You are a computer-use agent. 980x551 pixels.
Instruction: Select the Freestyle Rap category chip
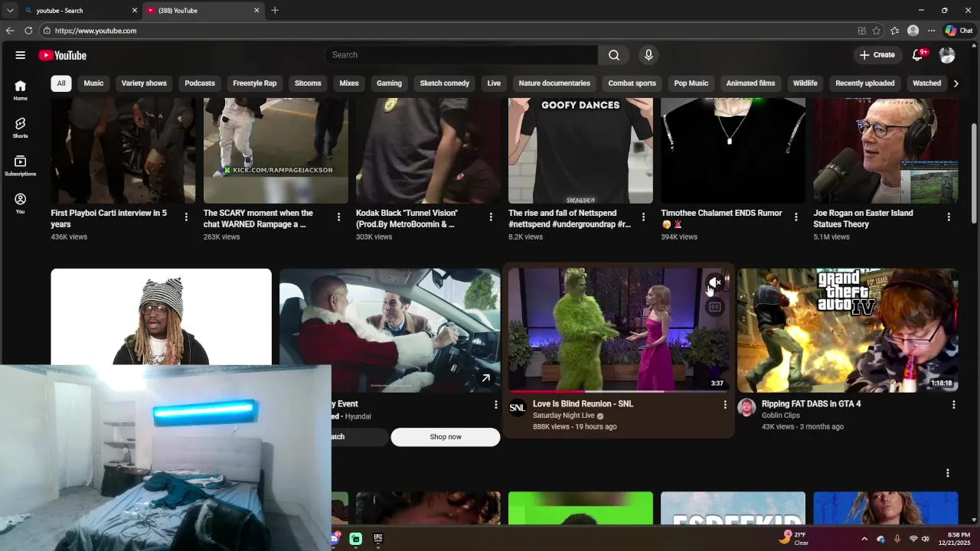tap(255, 83)
